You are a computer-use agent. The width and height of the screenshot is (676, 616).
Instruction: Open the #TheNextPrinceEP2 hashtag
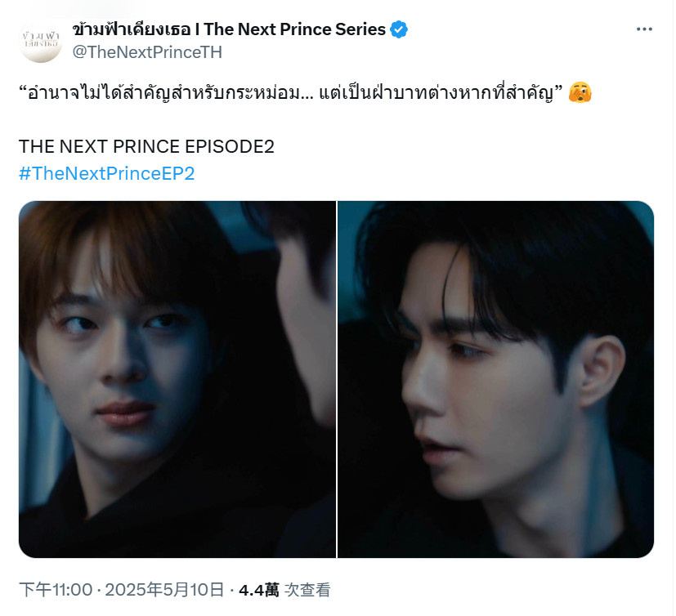click(107, 173)
